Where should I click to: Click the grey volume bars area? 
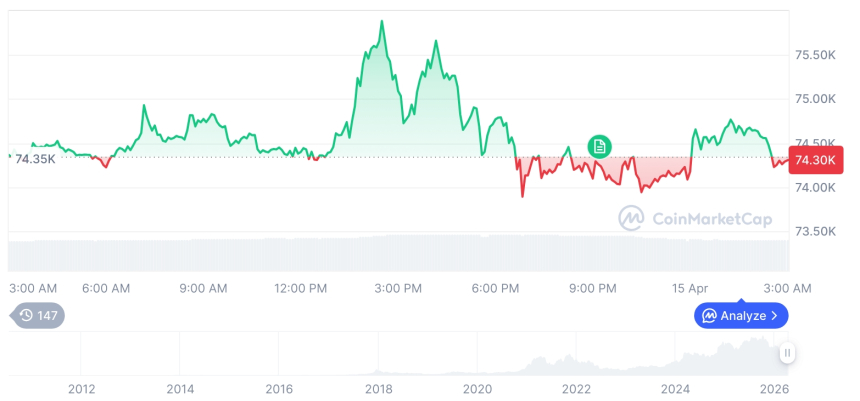[x=400, y=254]
